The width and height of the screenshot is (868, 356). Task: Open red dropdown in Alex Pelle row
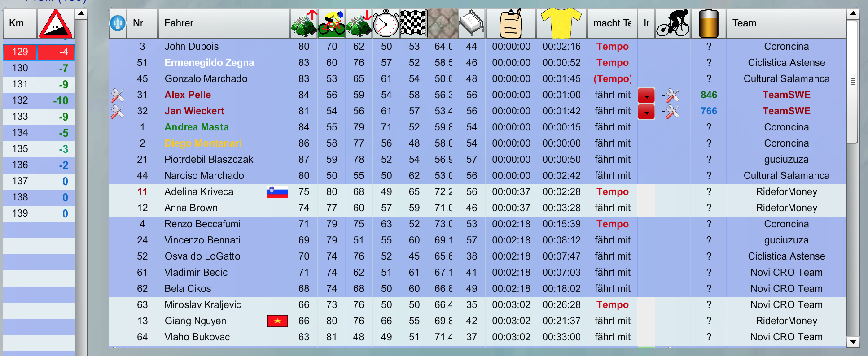(646, 96)
